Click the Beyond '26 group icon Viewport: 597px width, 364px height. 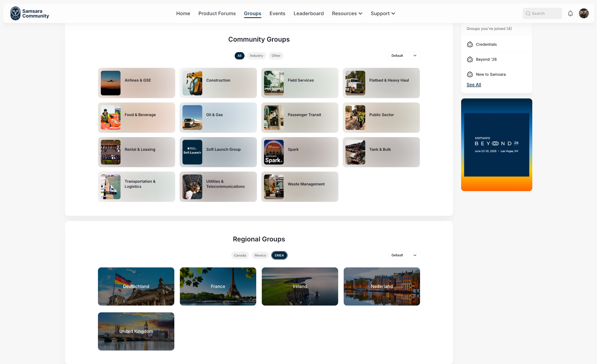[470, 59]
